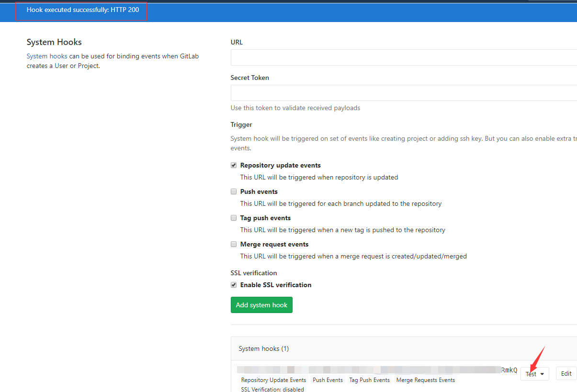
Task: Enable Merge request events trigger
Action: click(233, 244)
